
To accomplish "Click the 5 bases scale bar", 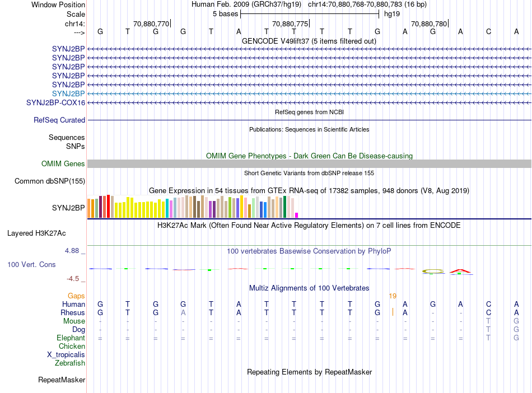I will 310,14.
